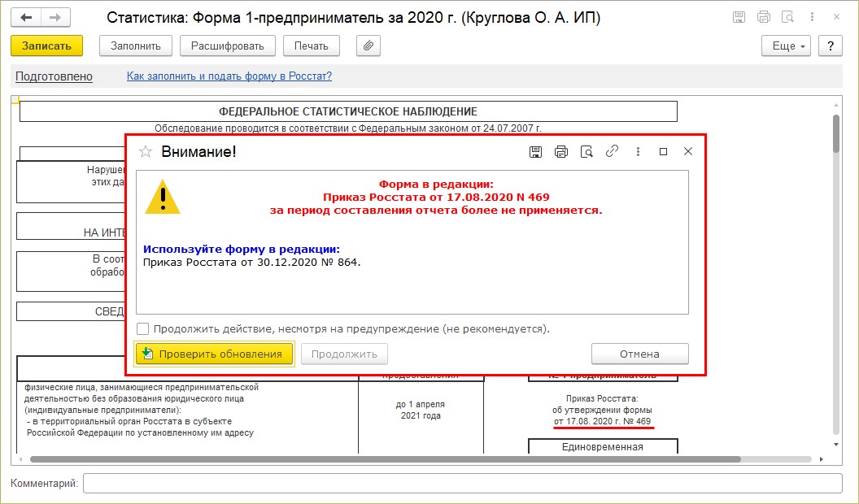
Task: Open three-dot menu in Внимание! dialog
Action: click(638, 151)
